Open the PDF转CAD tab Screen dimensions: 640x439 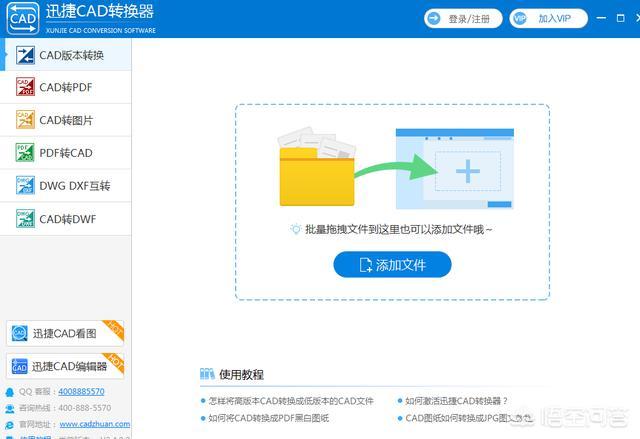point(66,153)
